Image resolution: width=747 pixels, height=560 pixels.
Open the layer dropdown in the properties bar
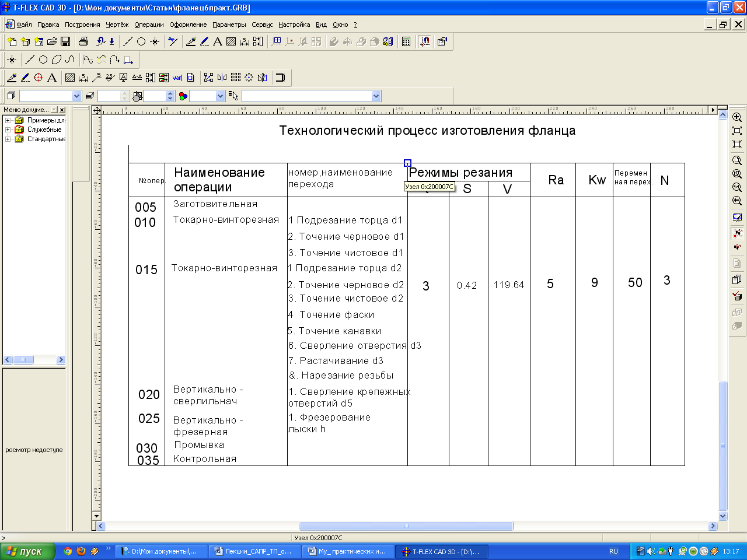(76, 96)
